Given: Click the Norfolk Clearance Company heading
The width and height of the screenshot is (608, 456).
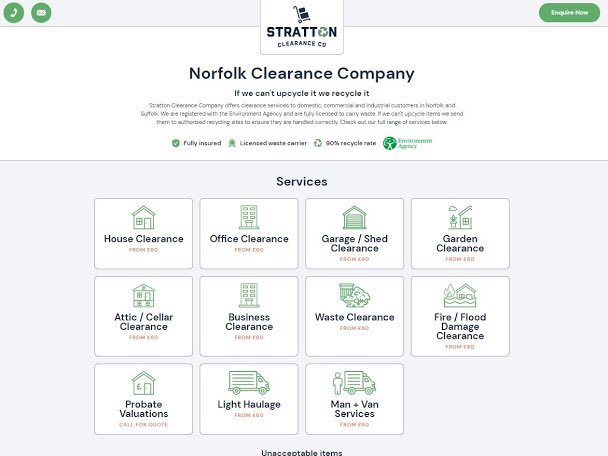Looking at the screenshot, I should [x=302, y=73].
